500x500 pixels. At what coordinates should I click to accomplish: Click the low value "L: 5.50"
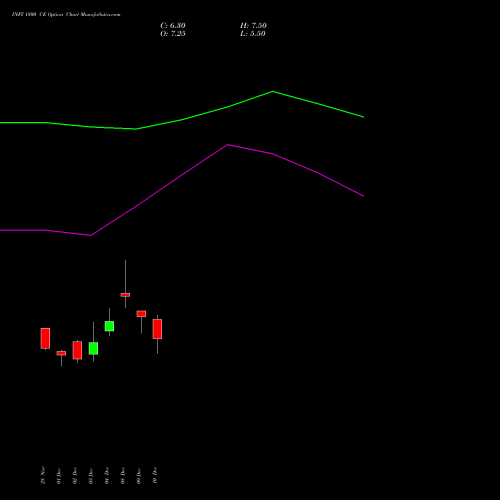pos(253,34)
